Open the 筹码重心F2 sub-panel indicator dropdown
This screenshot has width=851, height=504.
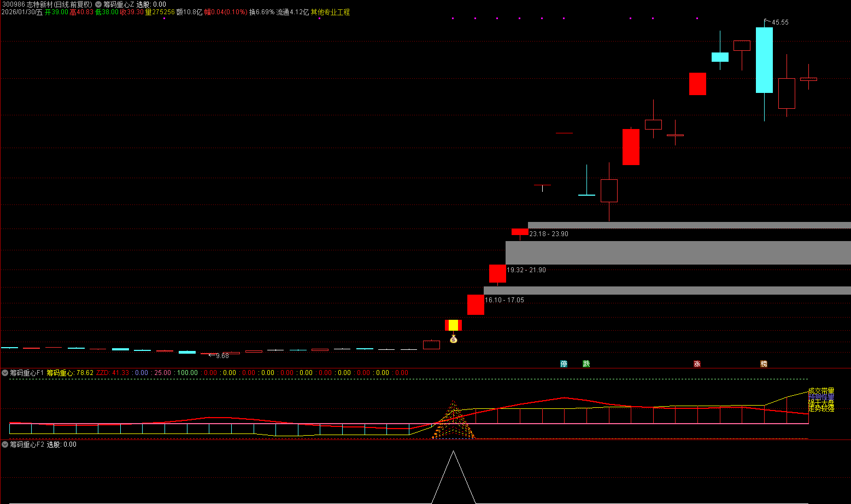click(5, 444)
